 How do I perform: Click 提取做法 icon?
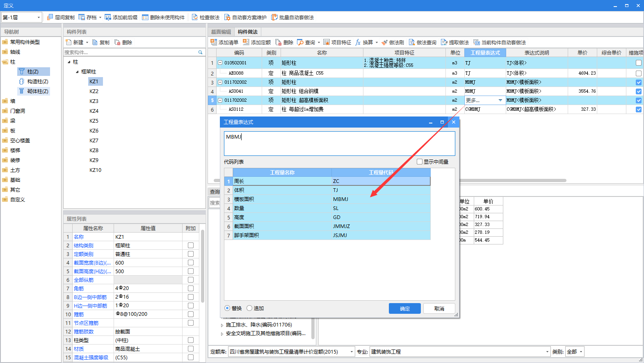444,42
